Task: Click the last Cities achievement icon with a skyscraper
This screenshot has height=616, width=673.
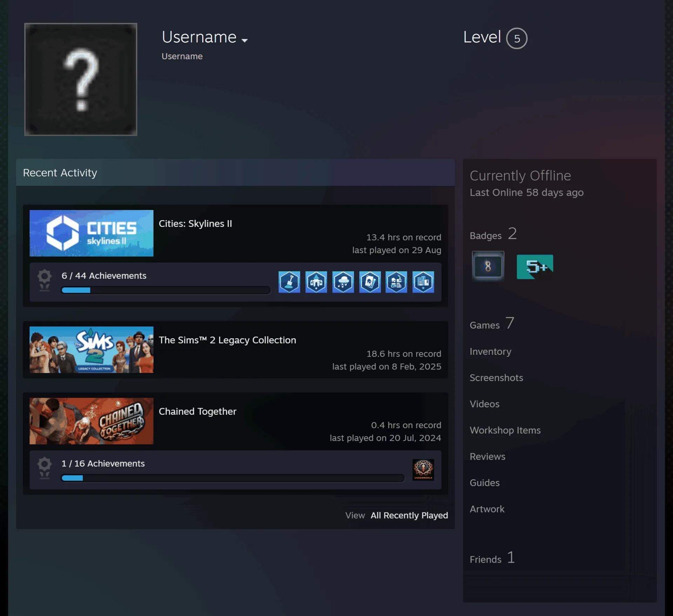Action: pos(423,282)
